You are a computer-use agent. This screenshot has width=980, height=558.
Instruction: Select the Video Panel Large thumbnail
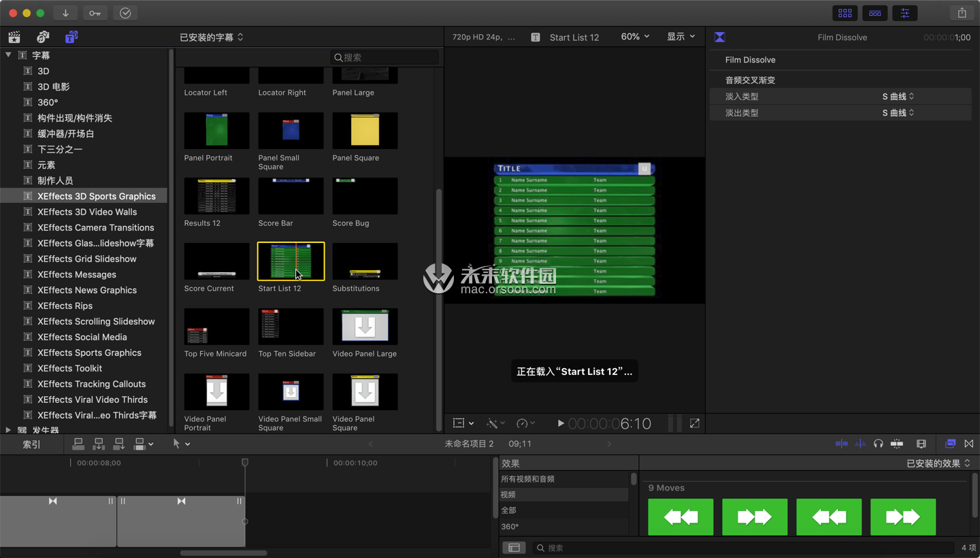click(x=365, y=327)
